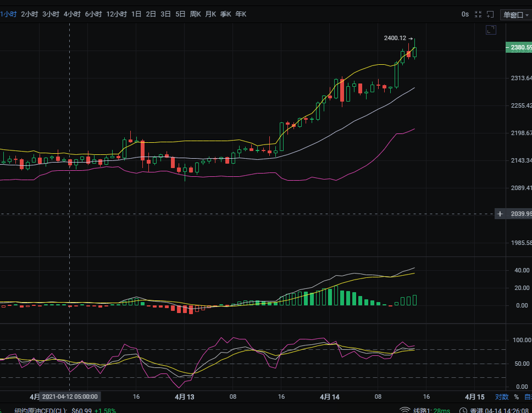Click the clock icon in status bar
The width and height of the screenshot is (532, 413).
[x=464, y=410]
